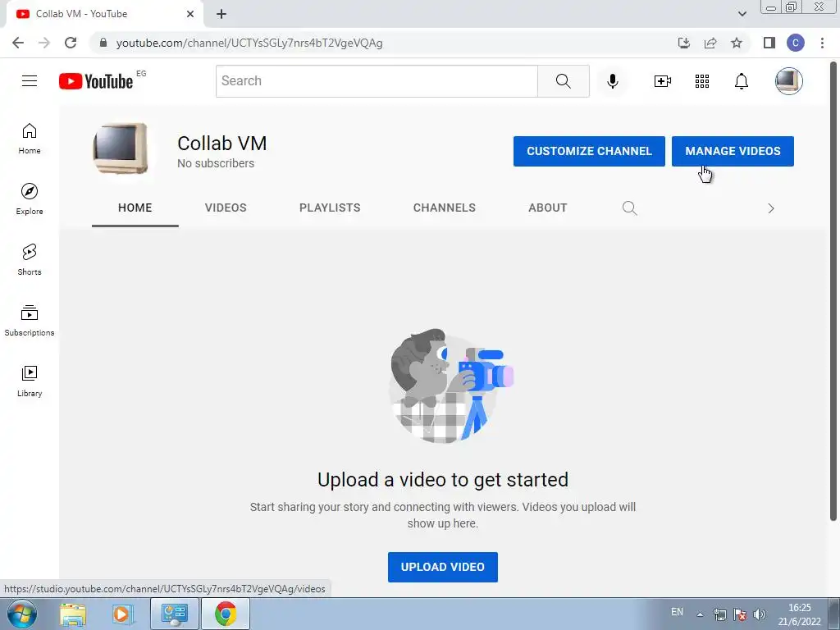
Task: Open Windows Explorer from taskbar
Action: [73, 614]
